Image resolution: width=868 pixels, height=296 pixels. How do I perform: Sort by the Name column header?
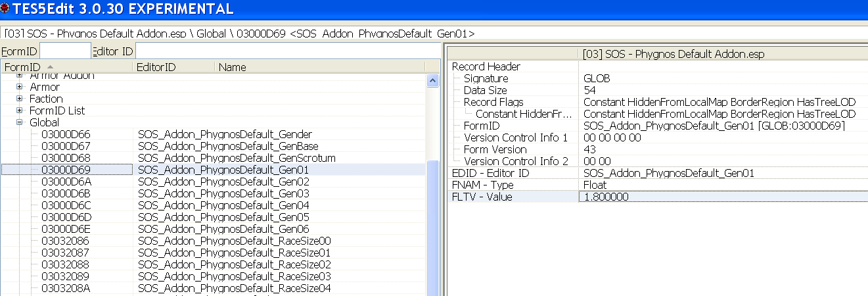319,67
